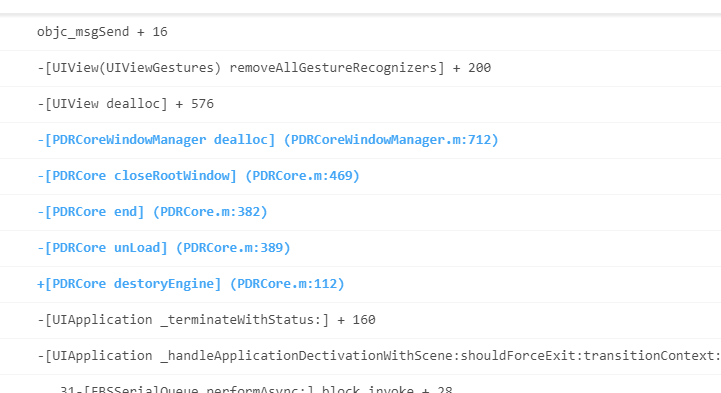This screenshot has height=393, width=721.
Task: Jump to PDRCore.m:469 source reference
Action: (302, 176)
